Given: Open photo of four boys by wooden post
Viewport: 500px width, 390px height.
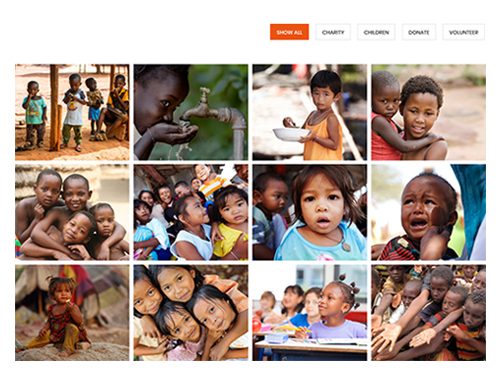Looking at the screenshot, I should click(72, 112).
